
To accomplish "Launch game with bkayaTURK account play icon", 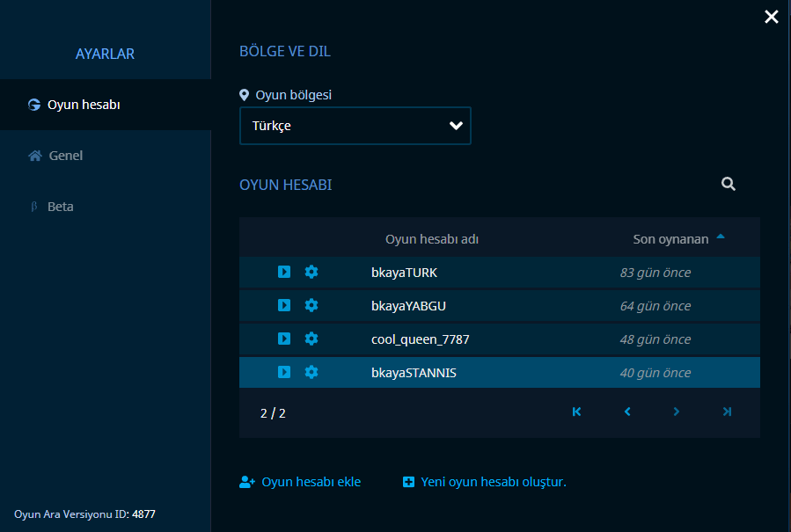I will point(284,272).
